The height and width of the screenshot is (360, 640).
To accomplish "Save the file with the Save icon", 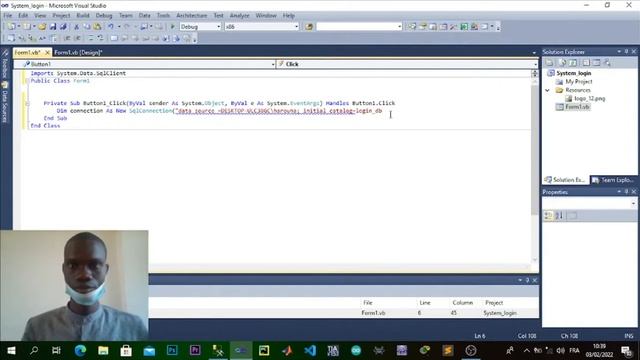I will [53, 27].
